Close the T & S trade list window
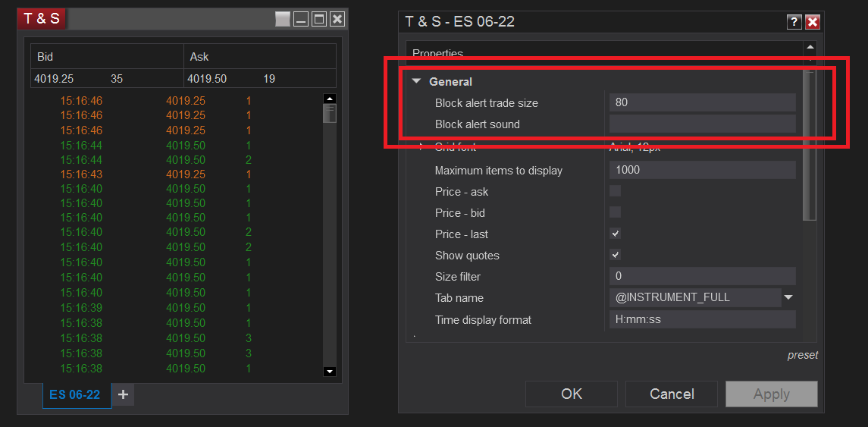 (337, 20)
